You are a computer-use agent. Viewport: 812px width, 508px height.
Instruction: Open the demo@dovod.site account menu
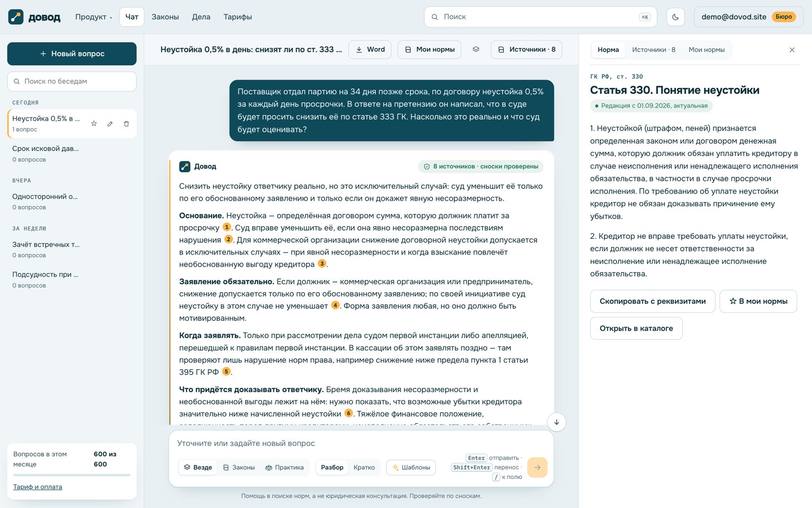pos(749,17)
